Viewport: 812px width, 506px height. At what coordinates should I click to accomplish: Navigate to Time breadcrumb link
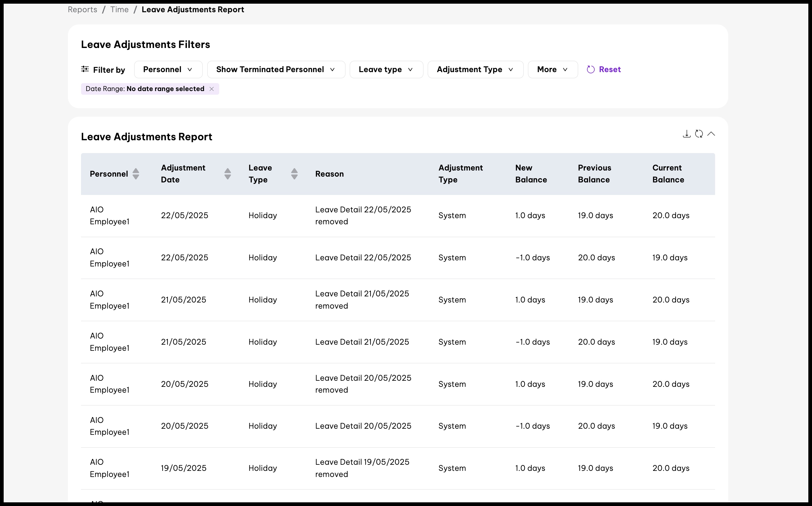click(x=120, y=10)
